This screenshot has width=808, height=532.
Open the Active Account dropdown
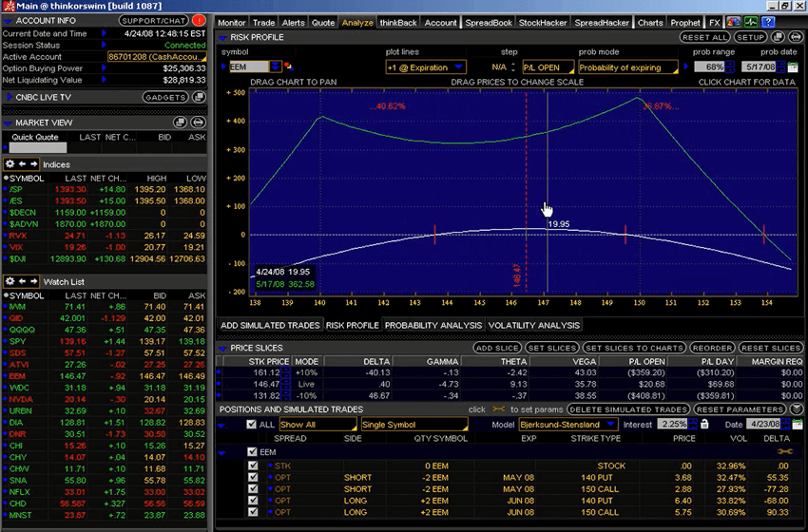coord(157,57)
